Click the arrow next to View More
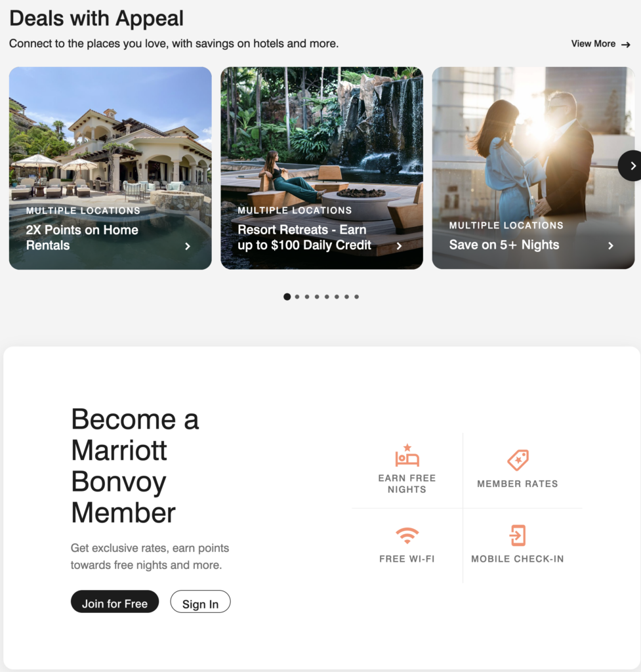The image size is (641, 672). click(x=625, y=45)
